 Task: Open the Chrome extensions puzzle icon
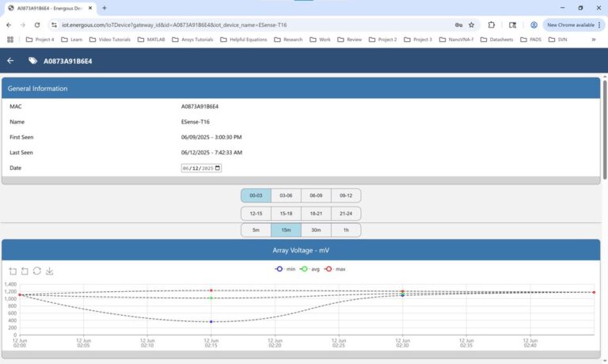click(492, 25)
